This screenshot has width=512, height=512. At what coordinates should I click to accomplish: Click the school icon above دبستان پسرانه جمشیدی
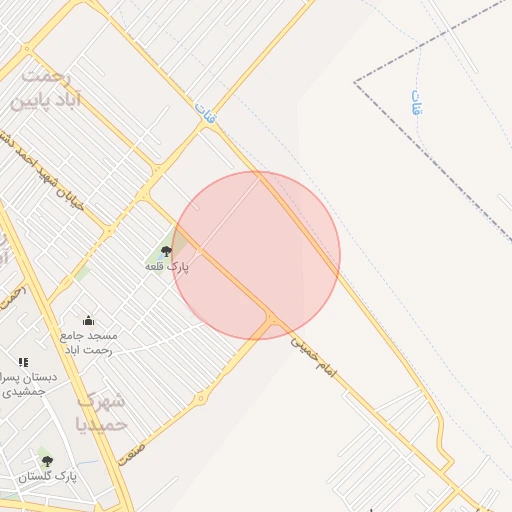click(x=23, y=362)
